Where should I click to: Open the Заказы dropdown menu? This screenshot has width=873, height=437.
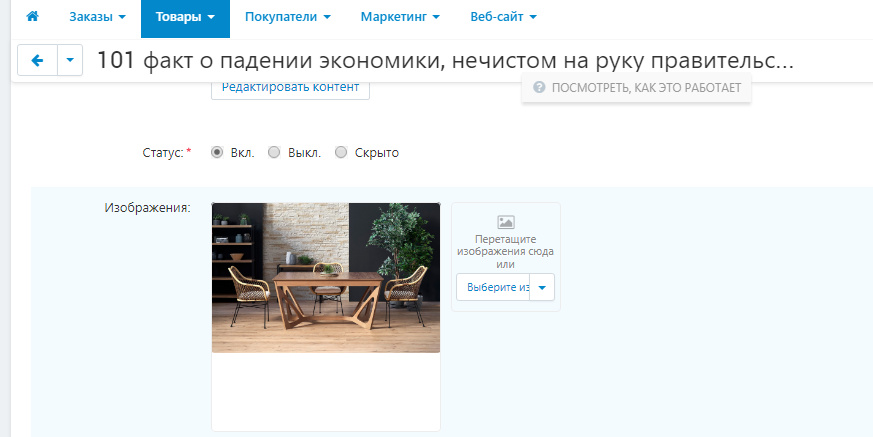click(x=97, y=17)
